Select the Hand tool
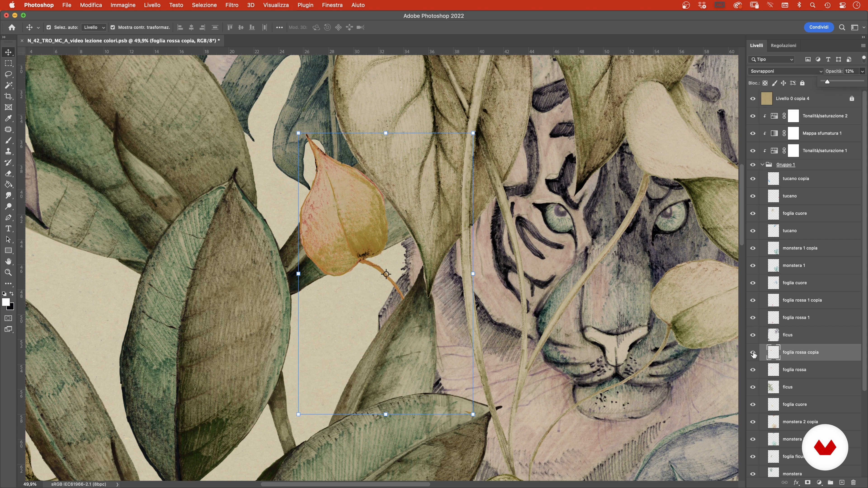This screenshot has width=868, height=488. [x=8, y=262]
